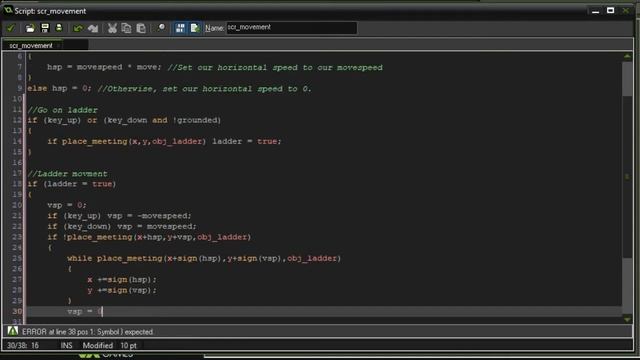640x360 pixels.
Task: Click the scrollbar down arrow
Action: [627, 319]
